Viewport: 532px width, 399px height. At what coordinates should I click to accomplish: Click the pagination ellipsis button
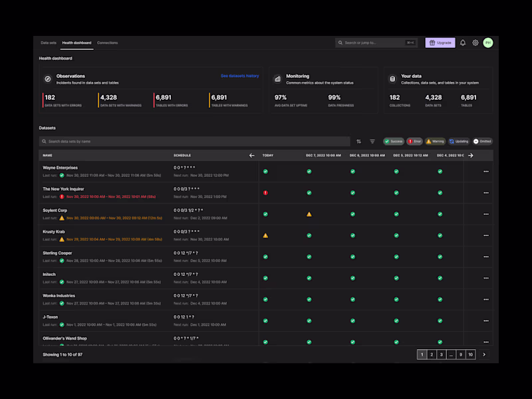click(x=451, y=354)
